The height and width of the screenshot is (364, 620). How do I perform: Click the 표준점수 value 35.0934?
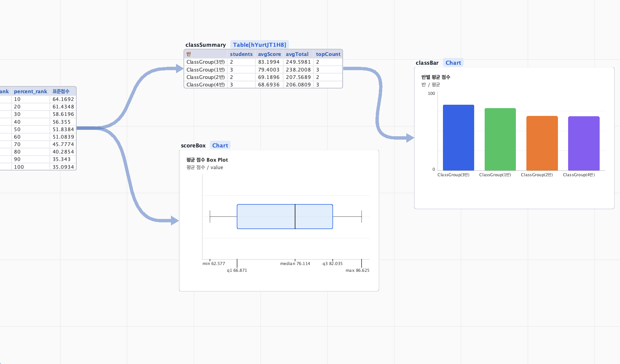point(63,167)
